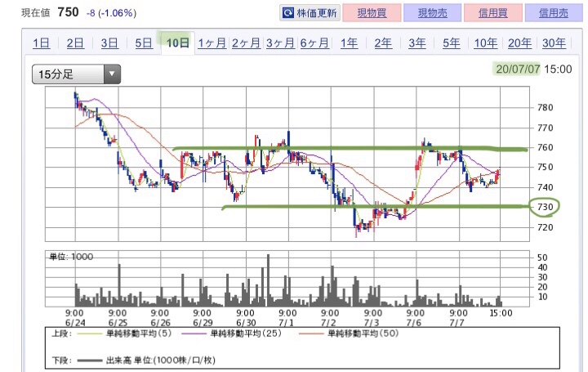Click the 現在値 750 price value
Image resolution: width=588 pixels, height=372 pixels.
coord(68,12)
